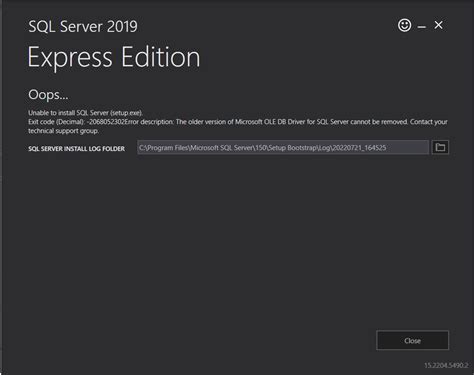Click the 'technical support group' text
The height and width of the screenshot is (375, 474).
63,131
